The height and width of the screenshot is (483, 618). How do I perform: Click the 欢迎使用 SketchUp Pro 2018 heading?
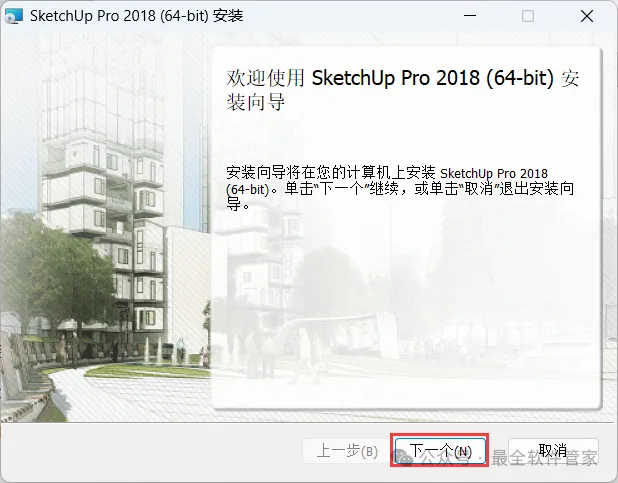[402, 90]
